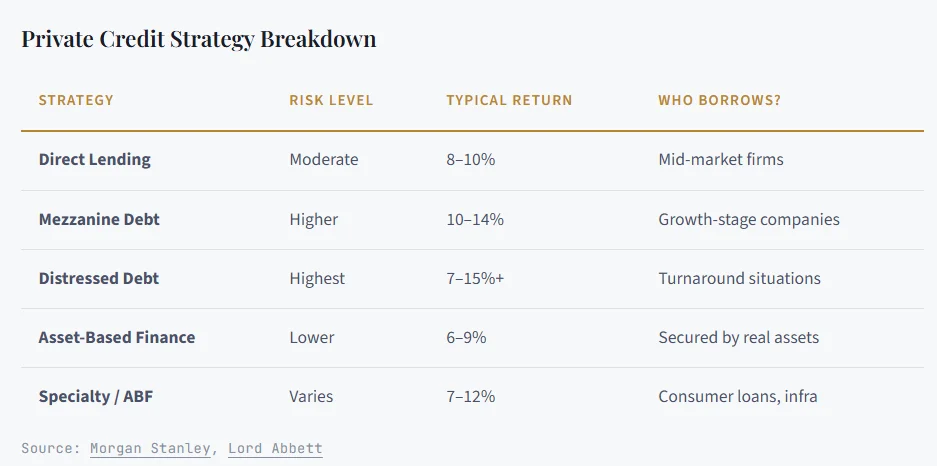Click the Highest risk level cell
The height and width of the screenshot is (466, 937).
pos(316,278)
